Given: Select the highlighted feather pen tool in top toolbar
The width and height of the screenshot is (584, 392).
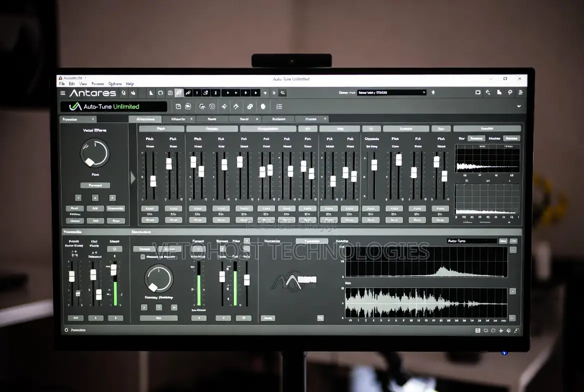Looking at the screenshot, I should tap(179, 93).
